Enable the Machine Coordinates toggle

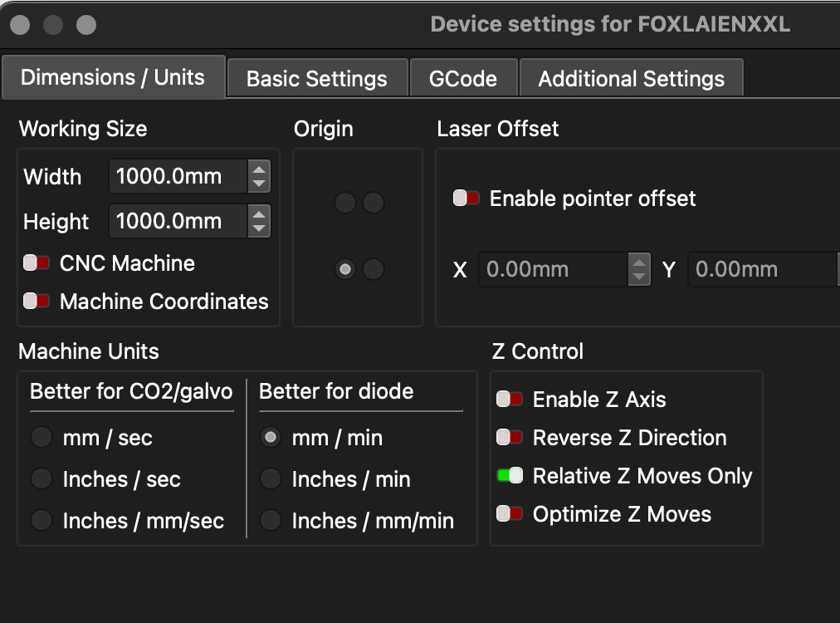pyautogui.click(x=37, y=302)
